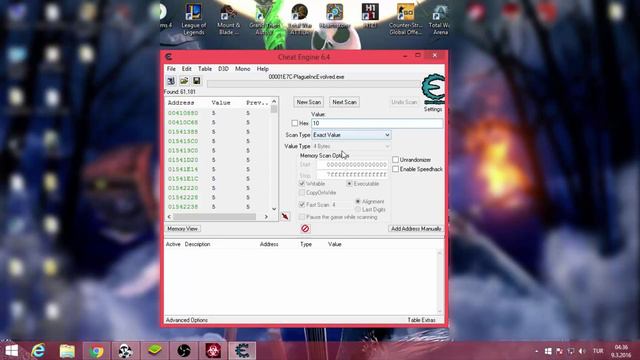Click the Undo Scan button
Image resolution: width=640 pixels, height=360 pixels.
click(404, 102)
